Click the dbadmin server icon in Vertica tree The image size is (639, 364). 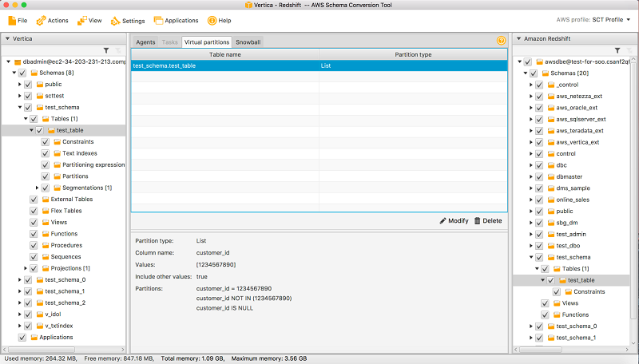(x=18, y=62)
